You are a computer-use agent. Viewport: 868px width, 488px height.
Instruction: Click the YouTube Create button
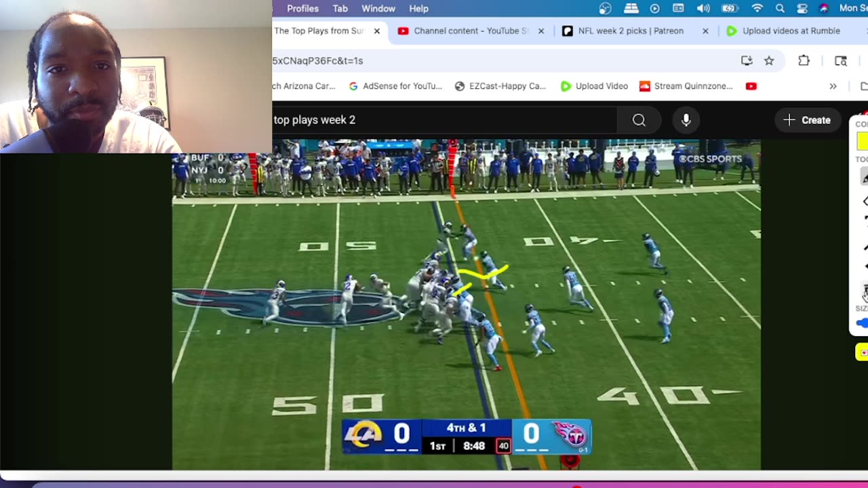(807, 120)
